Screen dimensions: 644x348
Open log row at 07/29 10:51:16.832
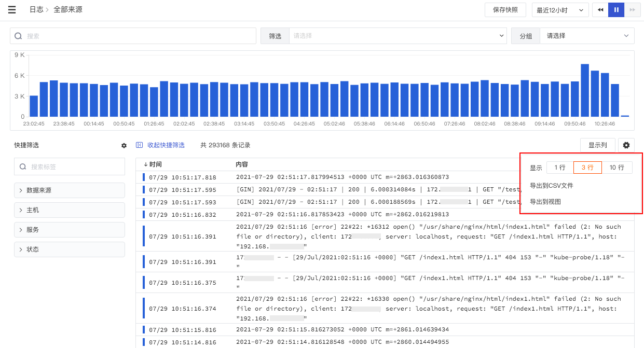(385, 215)
